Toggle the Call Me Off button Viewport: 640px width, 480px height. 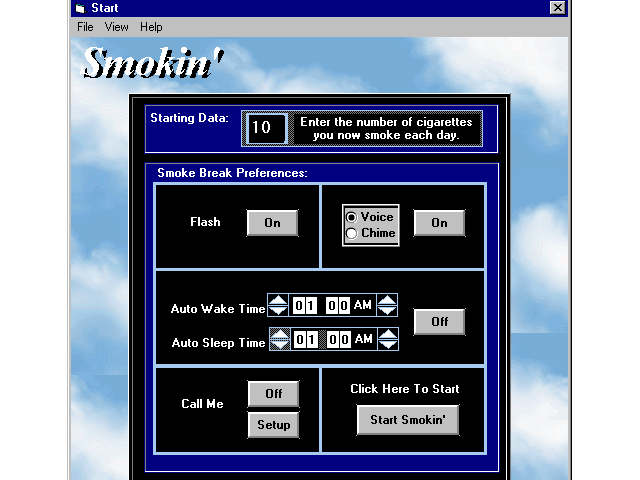[273, 394]
